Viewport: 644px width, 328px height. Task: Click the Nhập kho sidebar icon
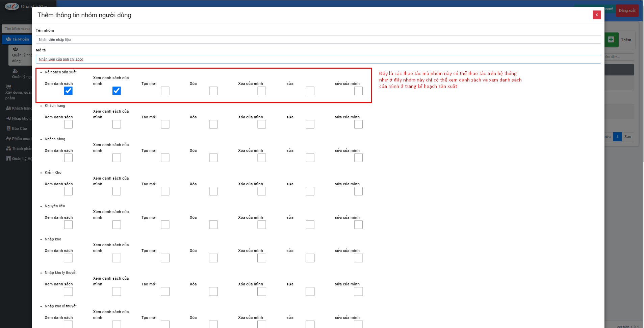(x=8, y=118)
